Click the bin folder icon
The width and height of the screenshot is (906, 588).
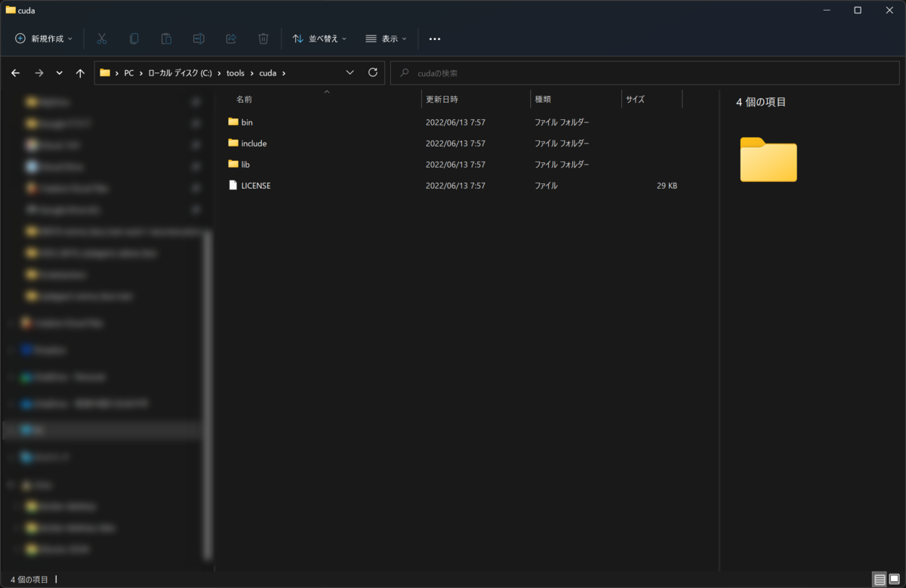233,122
